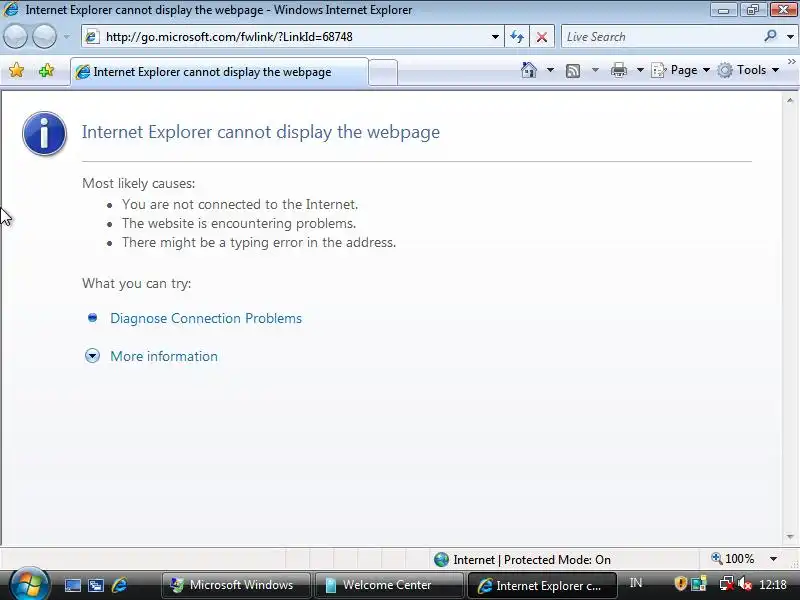Open the Tools menu

pos(747,70)
